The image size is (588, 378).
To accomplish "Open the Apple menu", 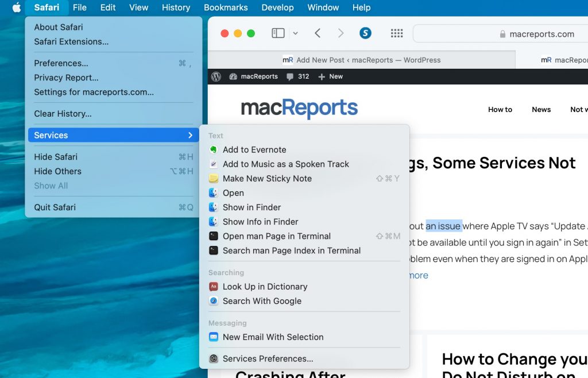I will (17, 7).
